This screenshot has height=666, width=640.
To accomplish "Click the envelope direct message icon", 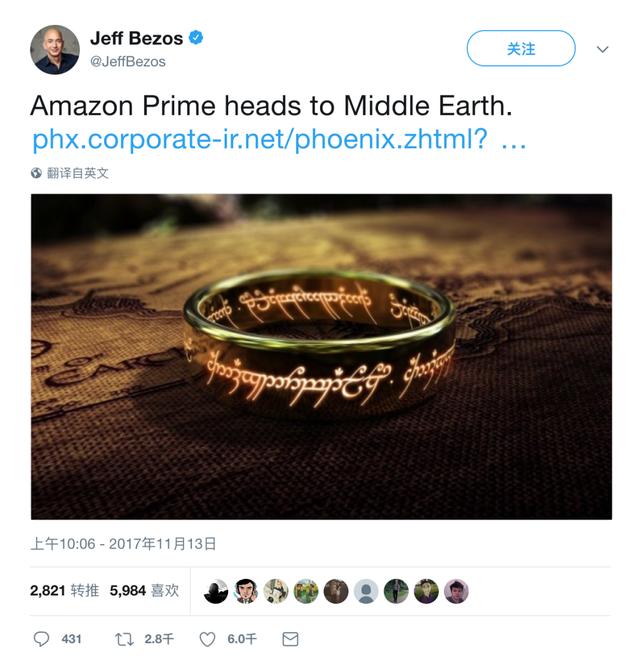I will pyautogui.click(x=289, y=638).
